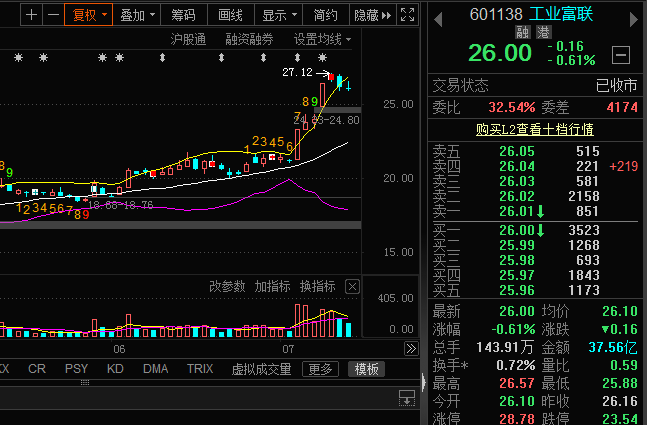647x425 pixels.
Task: Collapse quote header with minus box
Action: coord(621,55)
